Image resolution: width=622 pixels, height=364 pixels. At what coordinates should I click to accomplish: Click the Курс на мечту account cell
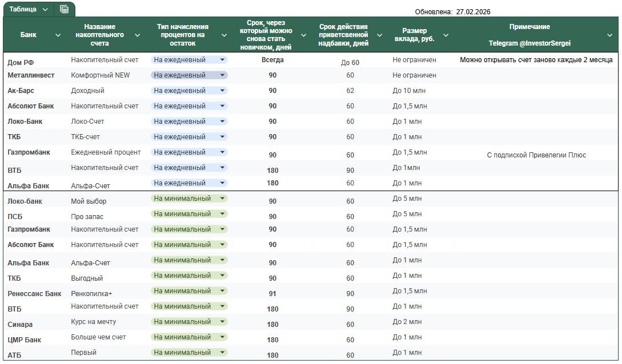(94, 322)
